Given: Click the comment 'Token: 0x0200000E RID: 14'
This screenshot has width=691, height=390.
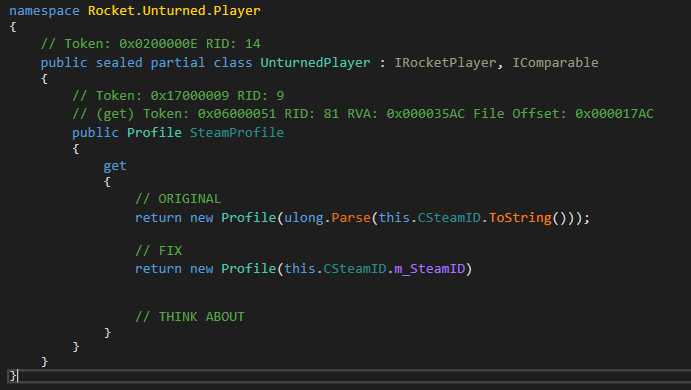Looking at the screenshot, I should click(x=151, y=44).
